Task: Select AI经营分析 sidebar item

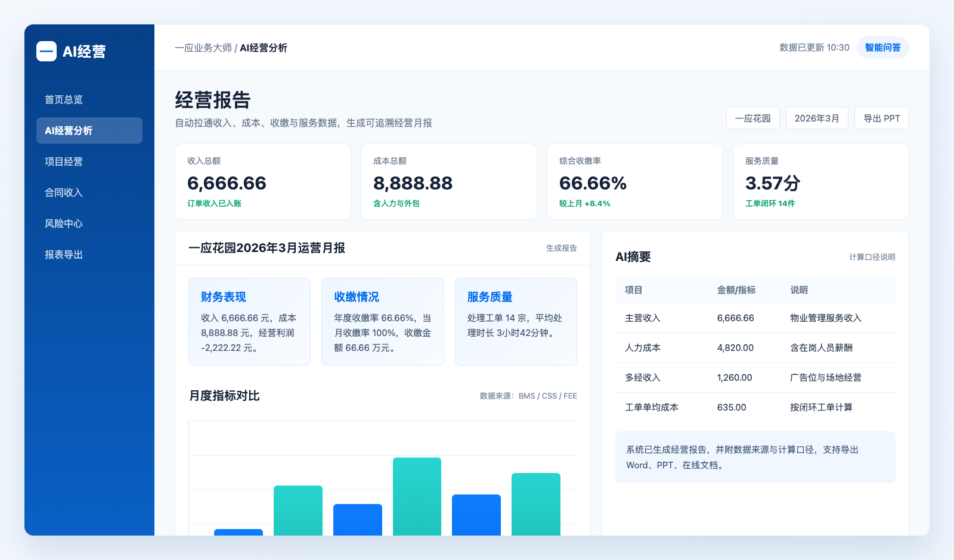Action: coord(89,130)
